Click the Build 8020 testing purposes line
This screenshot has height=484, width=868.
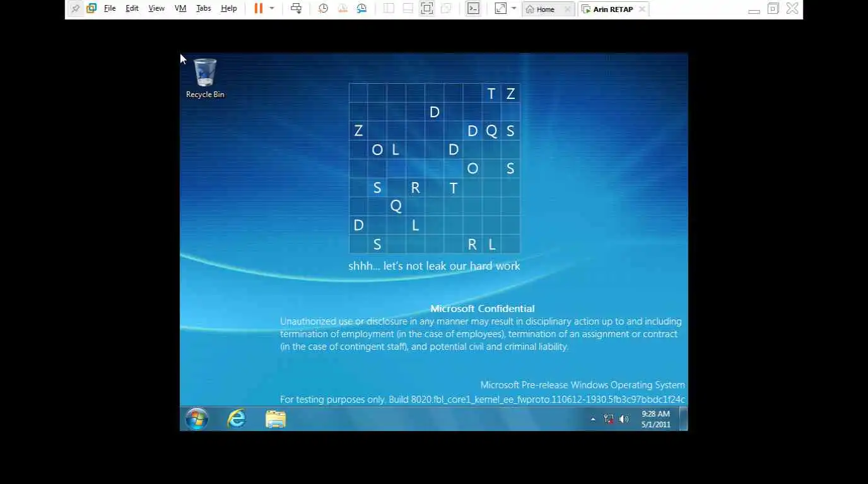483,400
